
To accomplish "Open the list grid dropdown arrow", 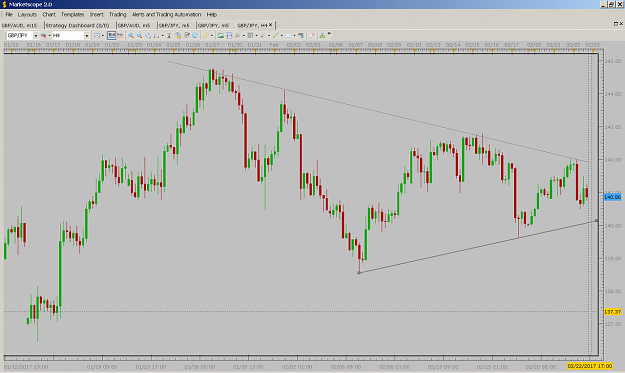I will tap(256, 35).
